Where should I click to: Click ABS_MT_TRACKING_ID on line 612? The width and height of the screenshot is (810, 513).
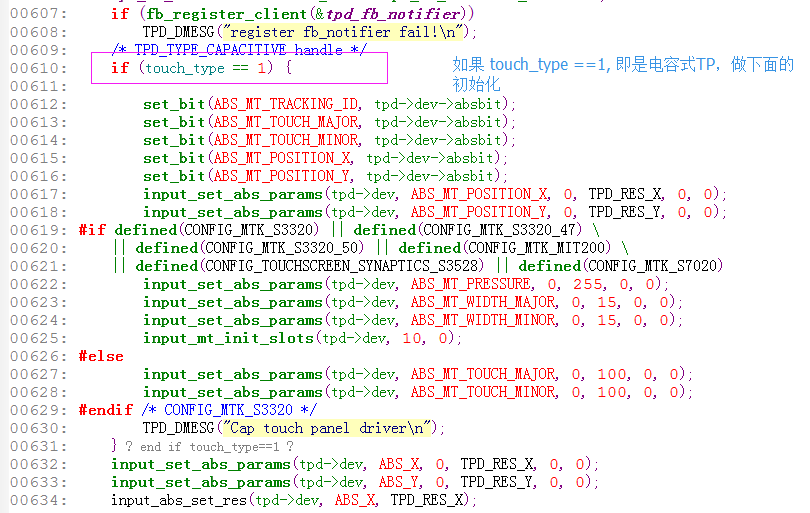[x=286, y=104]
